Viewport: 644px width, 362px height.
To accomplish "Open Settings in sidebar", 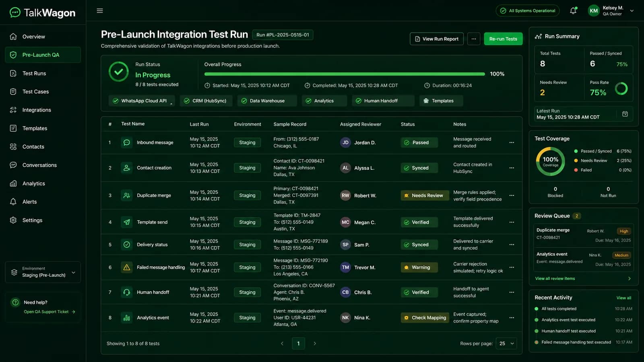I will click(43, 220).
